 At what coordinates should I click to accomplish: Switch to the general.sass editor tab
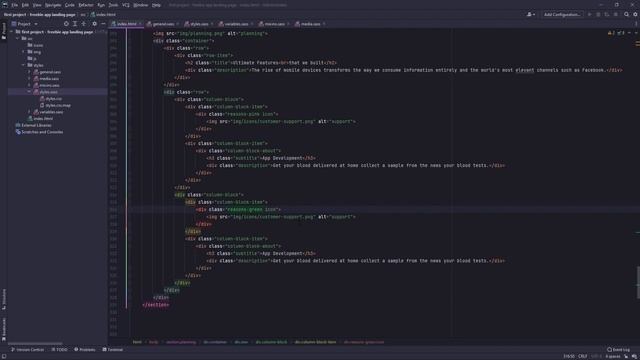click(x=163, y=24)
